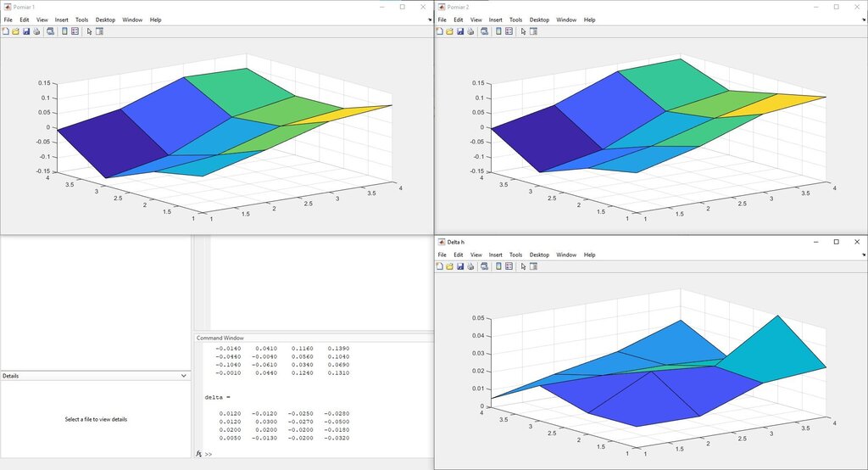Open Help menu in Pomiar 2 window

(589, 20)
